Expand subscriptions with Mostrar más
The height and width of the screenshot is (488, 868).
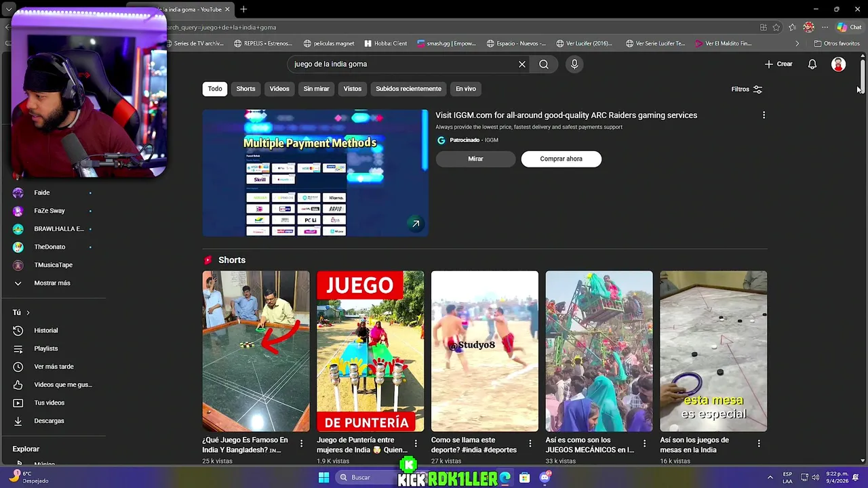53,283
